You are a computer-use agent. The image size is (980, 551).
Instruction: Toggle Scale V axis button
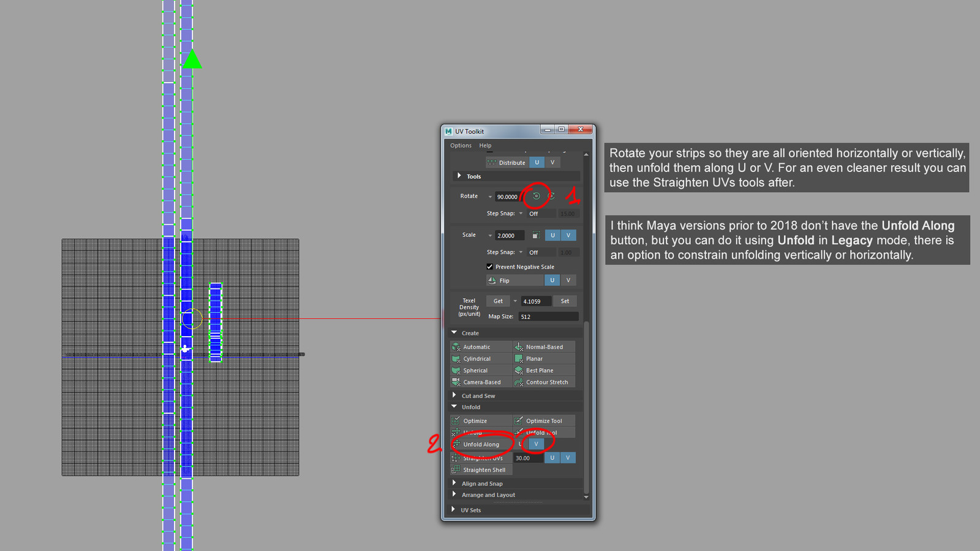[x=568, y=235]
